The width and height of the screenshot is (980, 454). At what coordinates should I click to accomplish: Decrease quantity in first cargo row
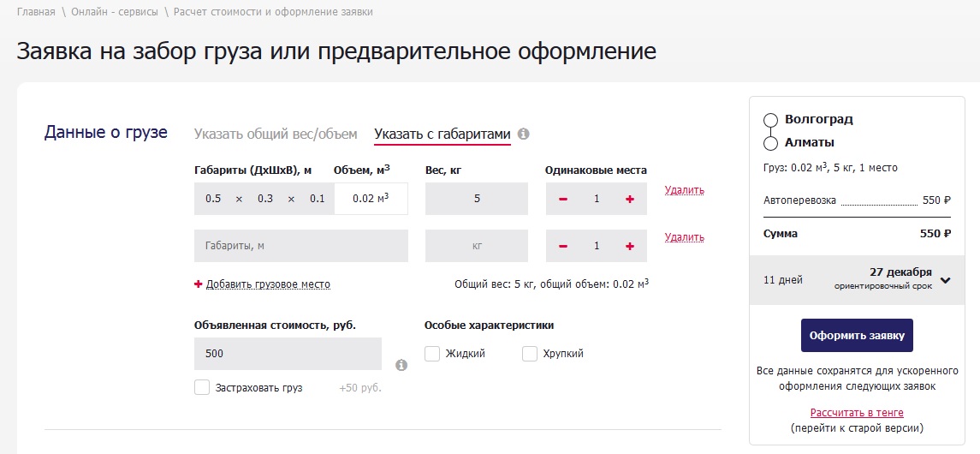click(562, 199)
